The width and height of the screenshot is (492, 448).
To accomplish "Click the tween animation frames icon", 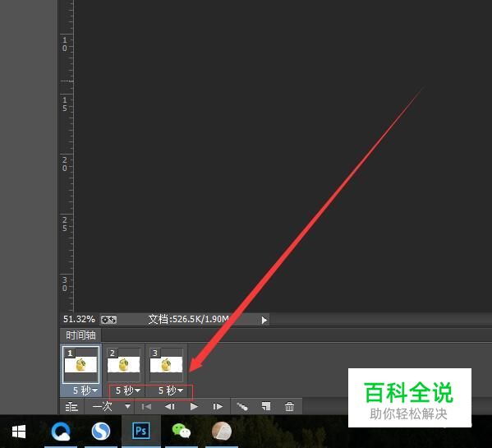I will coord(242,407).
